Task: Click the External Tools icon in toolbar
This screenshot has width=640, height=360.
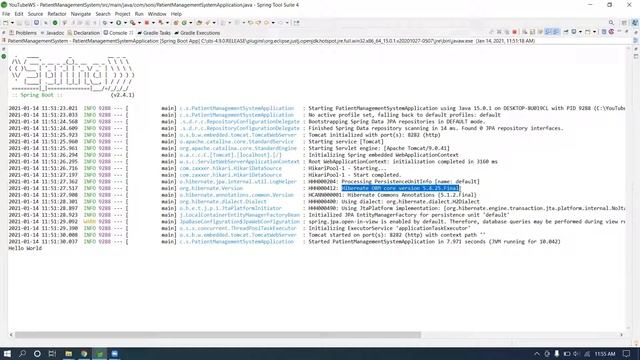Action: 133,23
